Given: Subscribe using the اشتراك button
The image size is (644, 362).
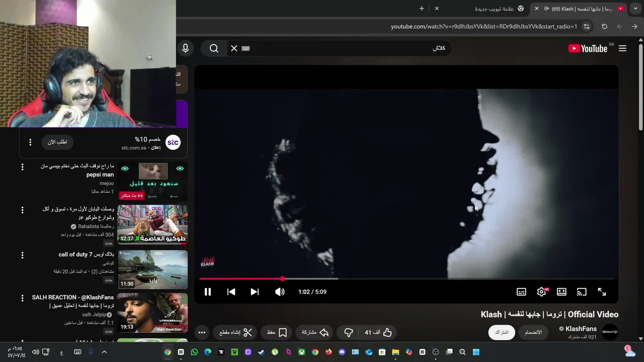Looking at the screenshot, I should 502,332.
